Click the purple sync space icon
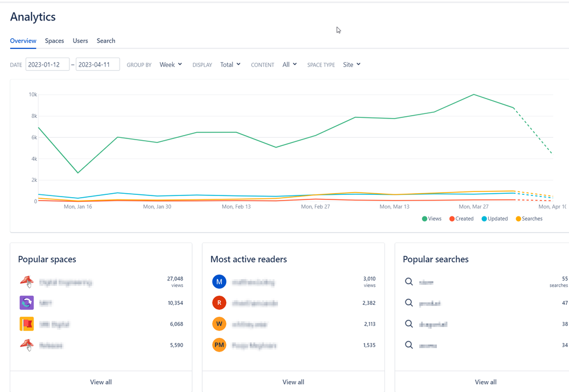This screenshot has height=392, width=569. (x=27, y=303)
